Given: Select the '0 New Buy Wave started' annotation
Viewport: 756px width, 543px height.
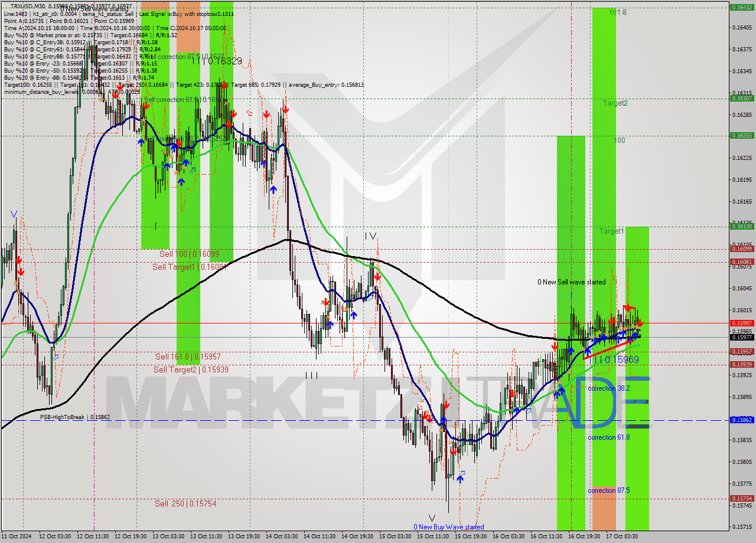Looking at the screenshot, I should point(448,527).
